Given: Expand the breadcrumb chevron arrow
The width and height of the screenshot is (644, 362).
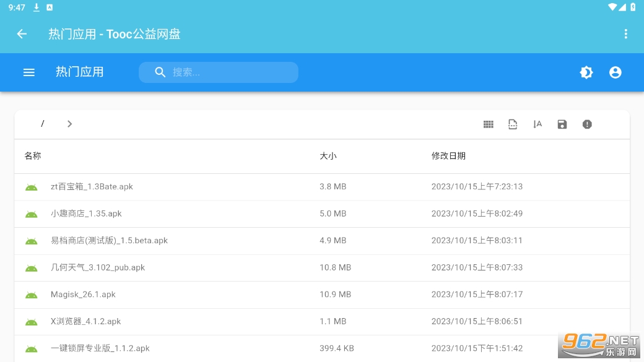Looking at the screenshot, I should click(69, 124).
